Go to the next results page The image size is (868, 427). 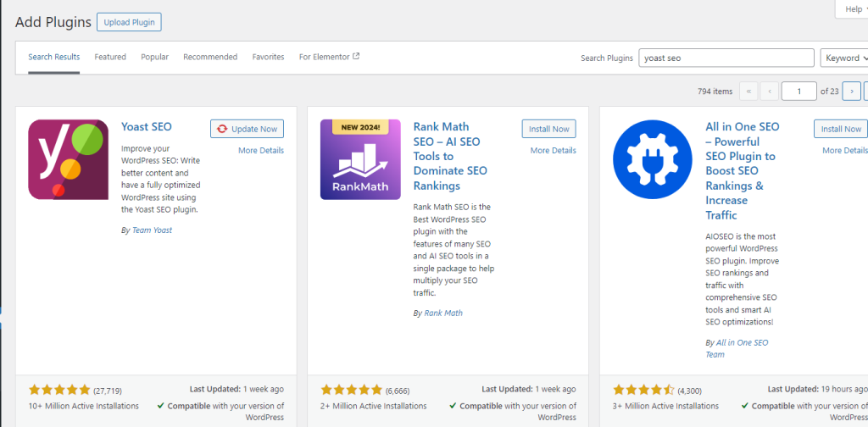click(851, 91)
